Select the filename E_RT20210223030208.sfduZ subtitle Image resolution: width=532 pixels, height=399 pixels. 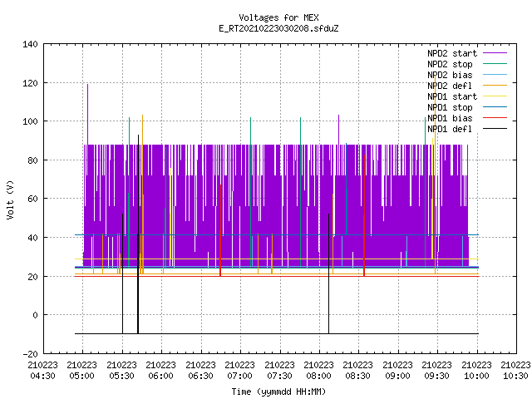point(278,28)
